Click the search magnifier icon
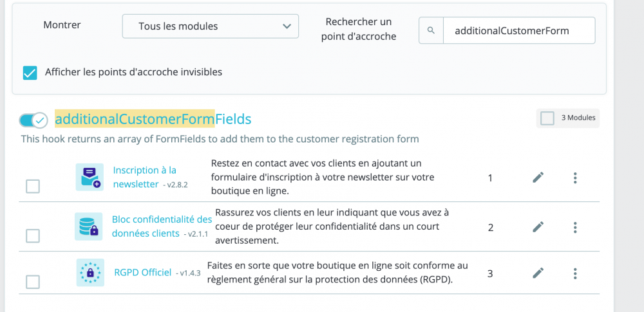Viewport: 644px width, 312px height. click(x=431, y=30)
